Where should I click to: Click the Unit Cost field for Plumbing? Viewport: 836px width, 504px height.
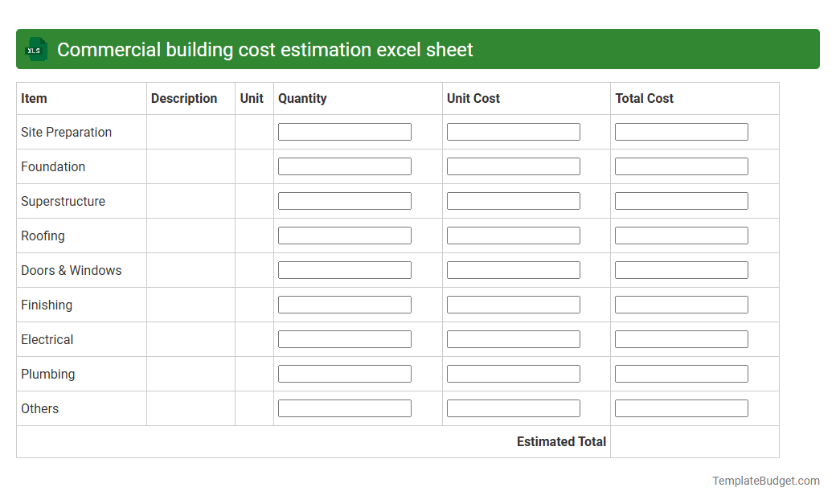[513, 373]
